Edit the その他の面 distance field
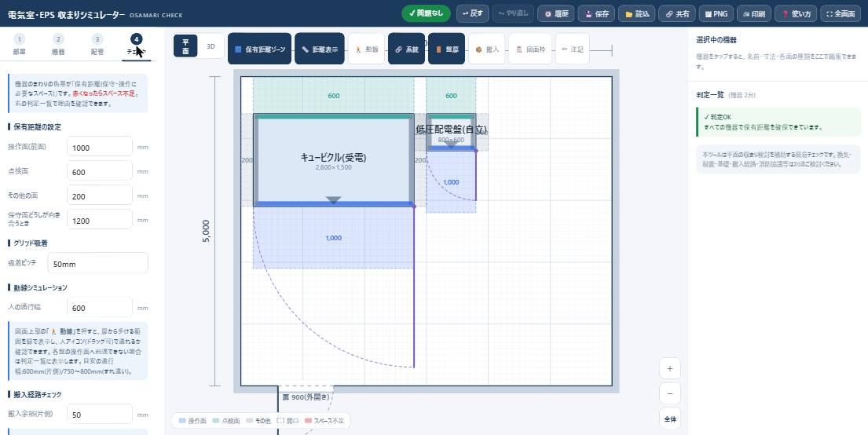This screenshot has height=435, width=868. click(x=100, y=196)
